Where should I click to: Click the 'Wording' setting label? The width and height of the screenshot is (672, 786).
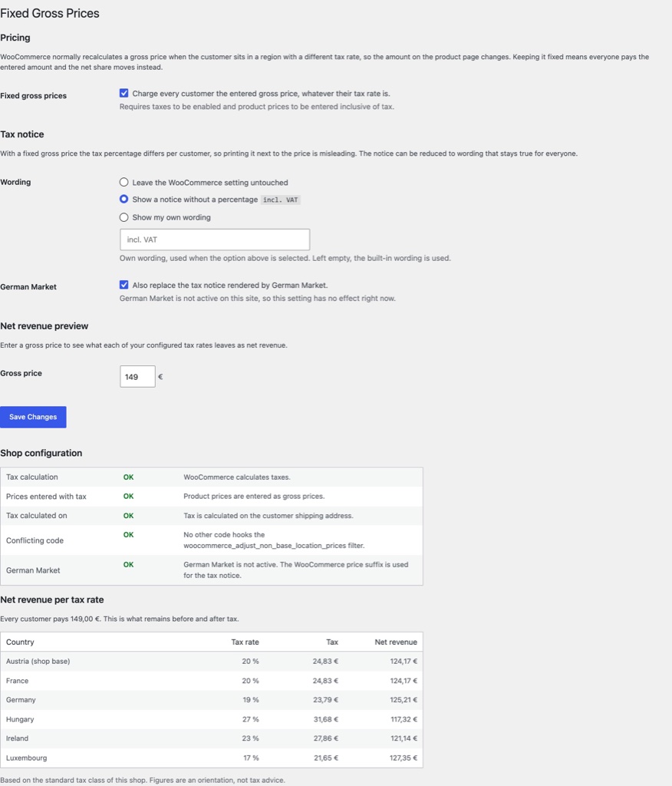[15, 183]
